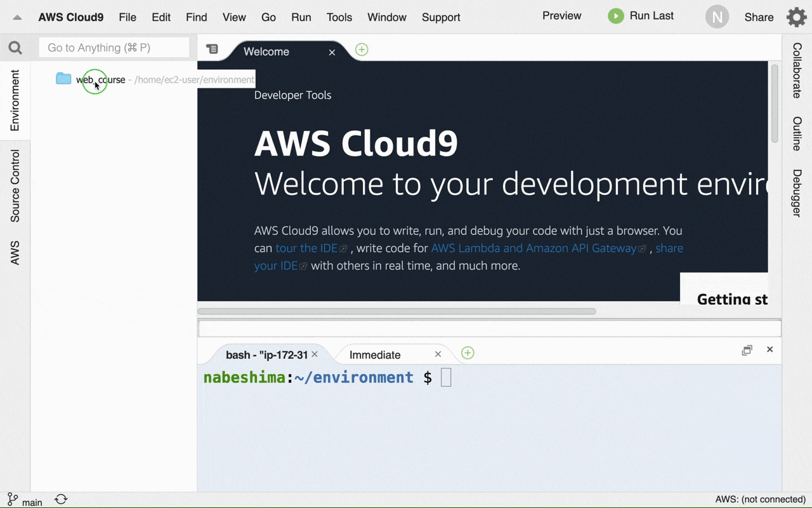Collapse the menu bar using the up arrow
The width and height of the screenshot is (812, 508).
coord(17,17)
